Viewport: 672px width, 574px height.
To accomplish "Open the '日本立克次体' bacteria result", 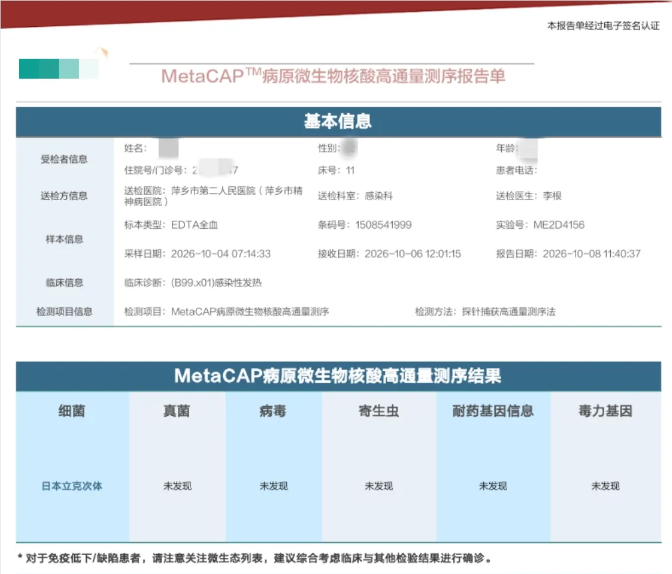I will point(72,486).
